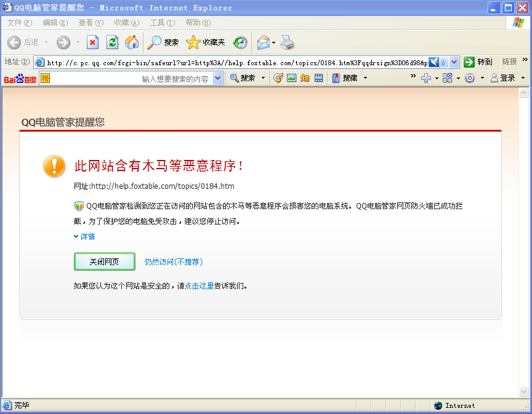
Task: Open the Baidu search box dropdown arrow
Action: pos(218,78)
